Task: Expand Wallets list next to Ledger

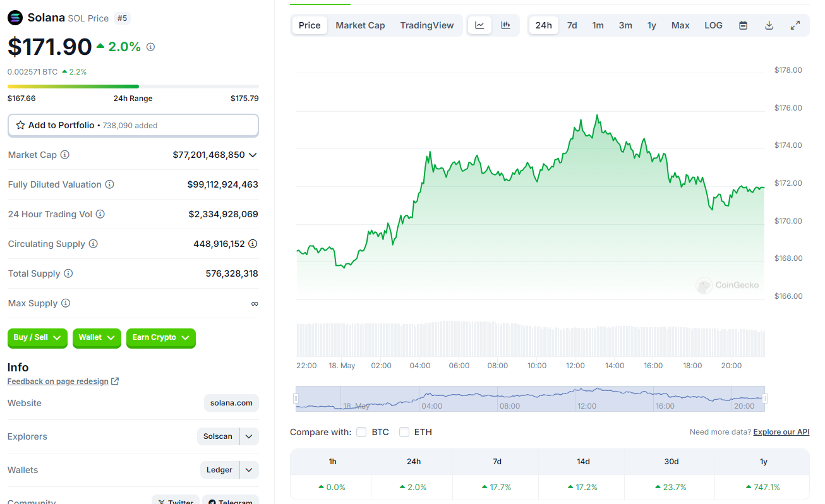Action: [x=250, y=470]
